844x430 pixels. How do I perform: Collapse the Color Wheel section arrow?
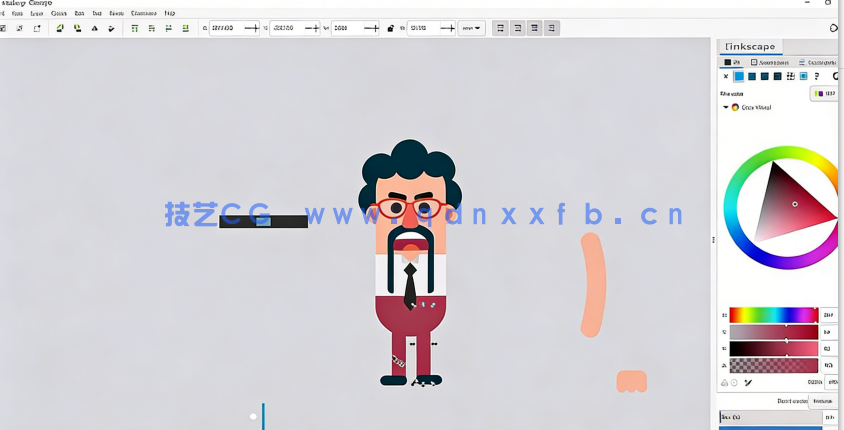point(726,107)
